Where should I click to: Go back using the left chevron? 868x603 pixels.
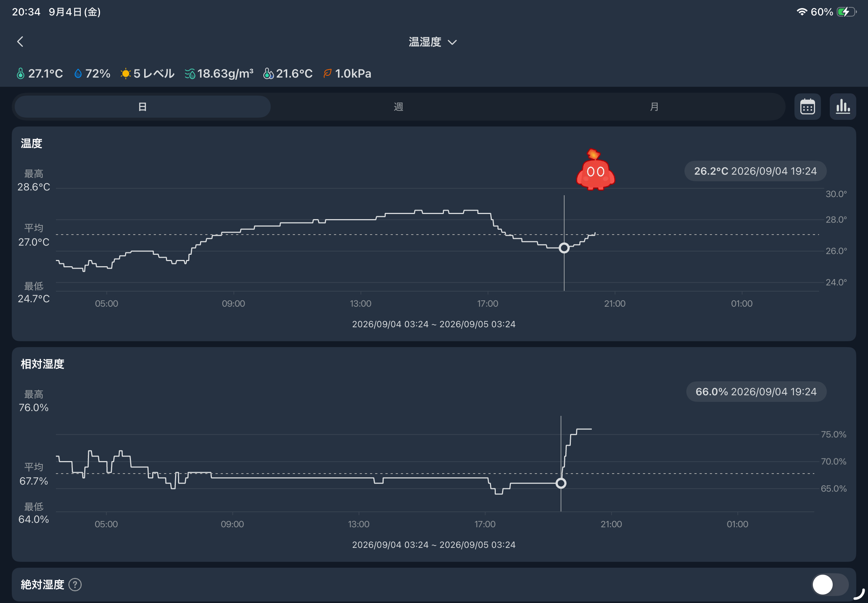pos(20,42)
